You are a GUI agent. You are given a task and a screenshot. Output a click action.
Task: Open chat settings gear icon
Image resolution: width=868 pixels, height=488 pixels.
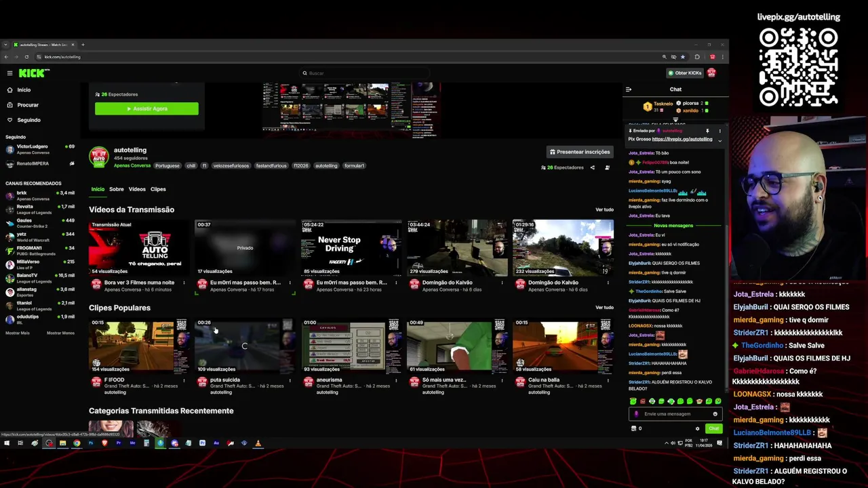[697, 428]
